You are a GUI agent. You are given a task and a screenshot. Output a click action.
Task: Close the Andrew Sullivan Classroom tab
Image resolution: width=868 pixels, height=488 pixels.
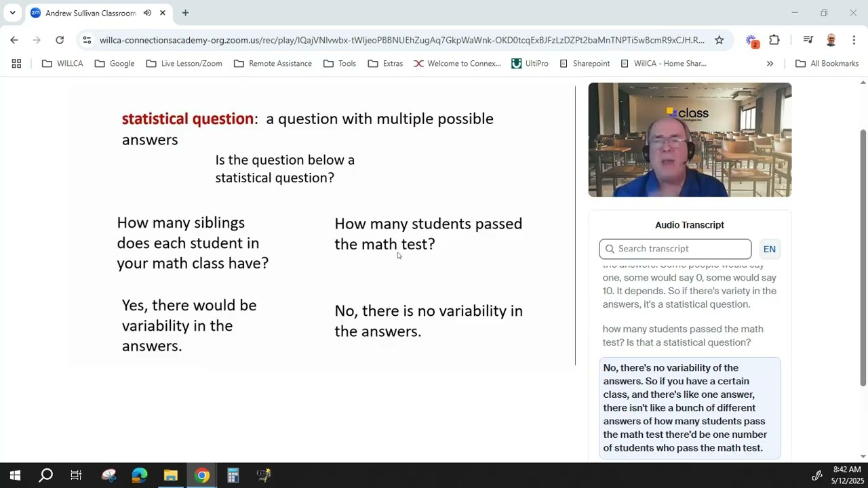click(x=163, y=13)
